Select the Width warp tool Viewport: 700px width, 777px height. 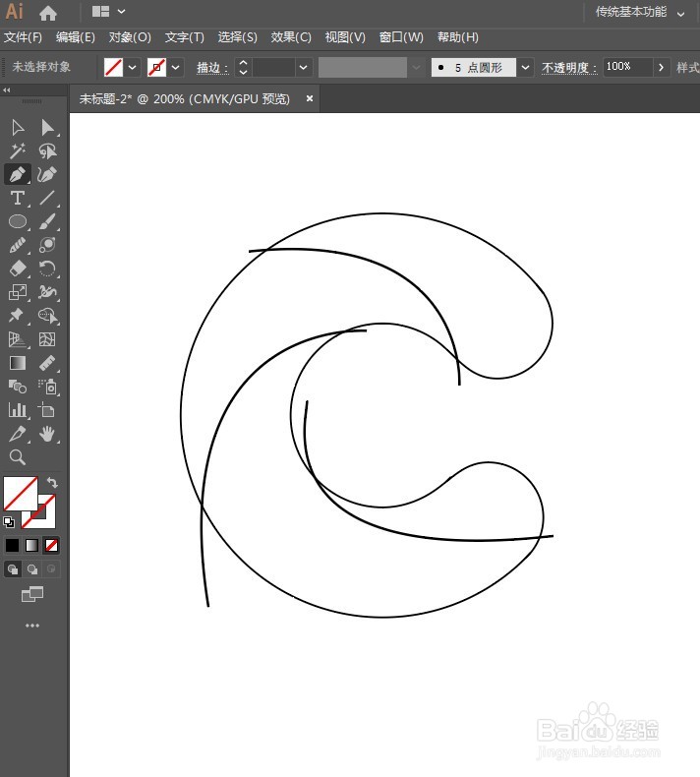[47, 292]
